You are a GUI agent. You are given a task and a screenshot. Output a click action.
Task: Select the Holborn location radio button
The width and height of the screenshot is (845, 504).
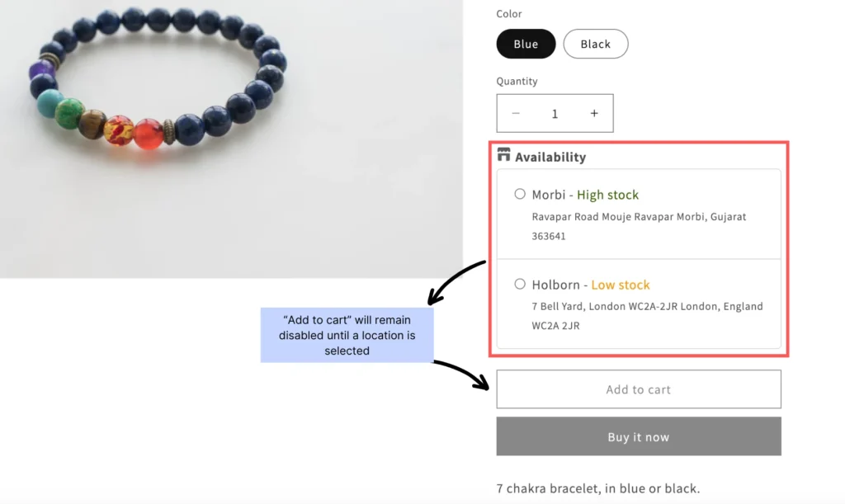click(520, 285)
